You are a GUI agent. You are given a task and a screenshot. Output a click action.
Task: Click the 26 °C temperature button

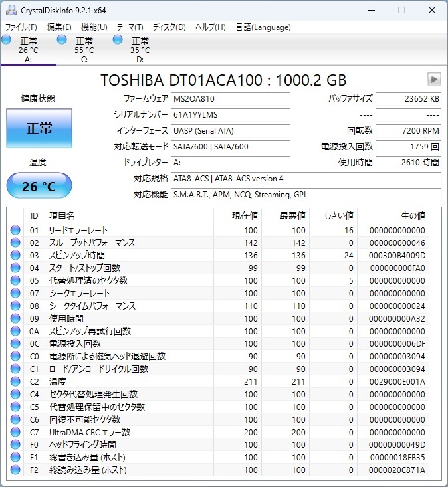coord(39,186)
